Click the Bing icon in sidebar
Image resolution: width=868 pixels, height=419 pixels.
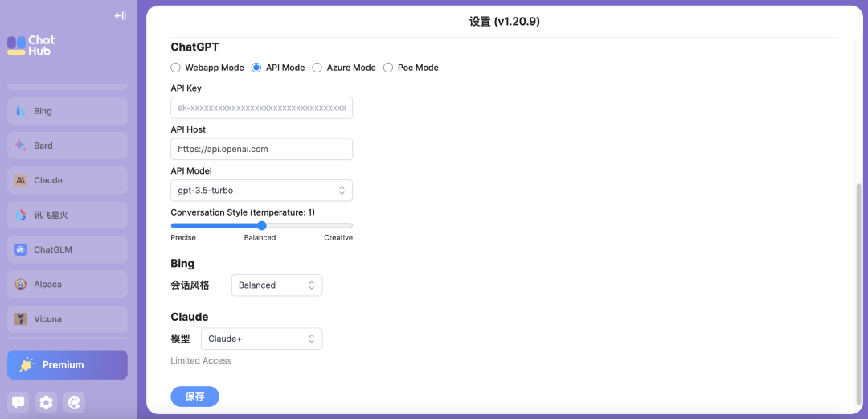(21, 111)
